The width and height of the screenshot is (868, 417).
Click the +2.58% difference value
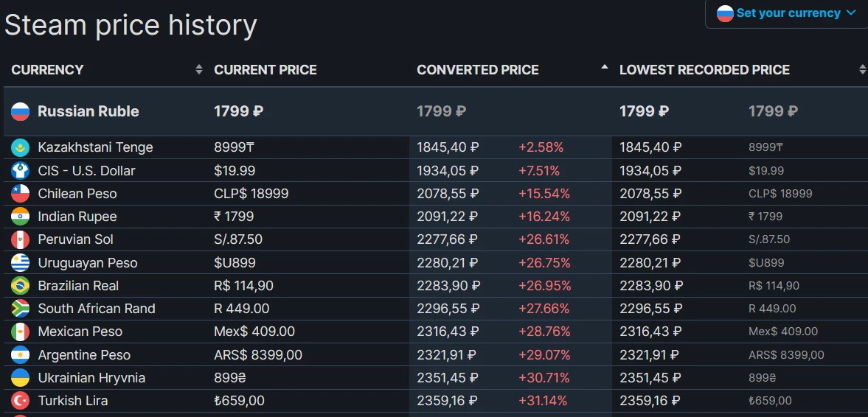541,147
